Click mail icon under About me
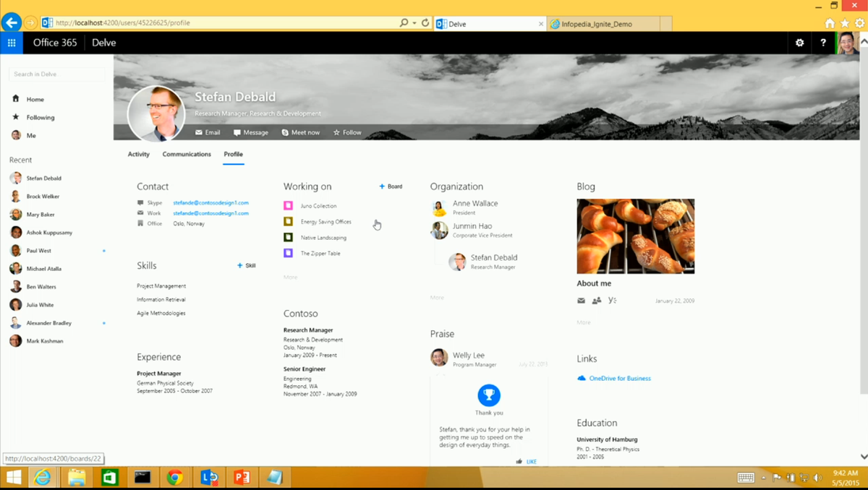868x490 pixels. 581,301
